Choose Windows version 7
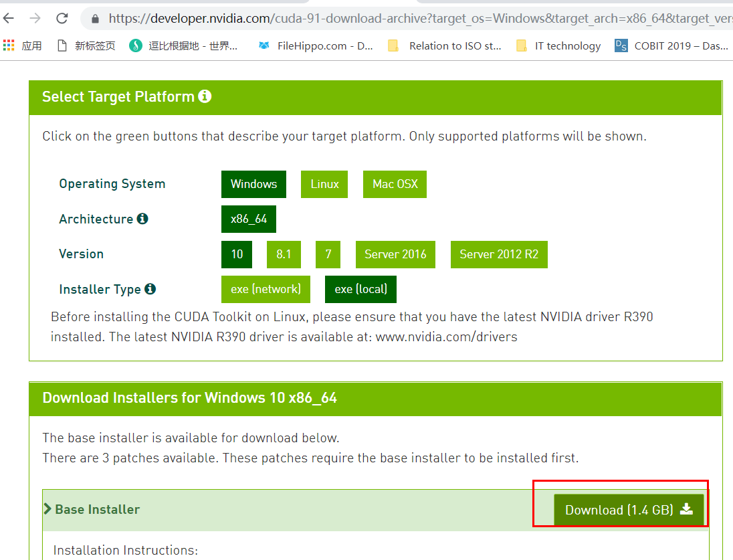 (x=328, y=254)
